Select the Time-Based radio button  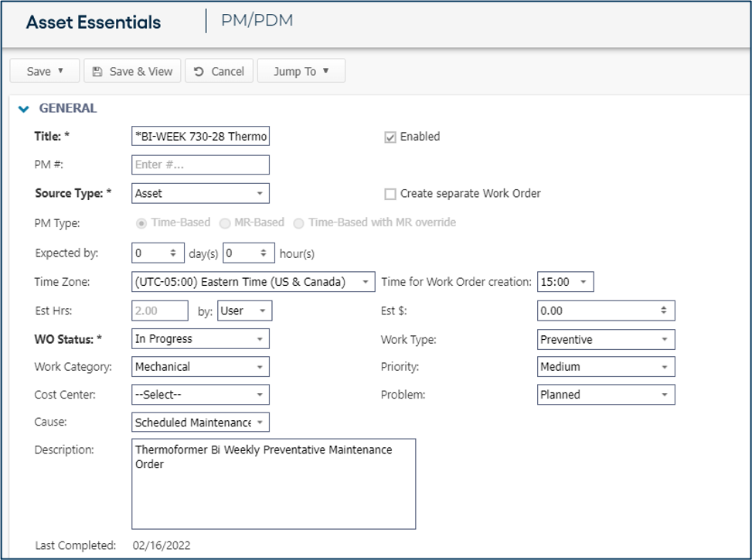141,223
